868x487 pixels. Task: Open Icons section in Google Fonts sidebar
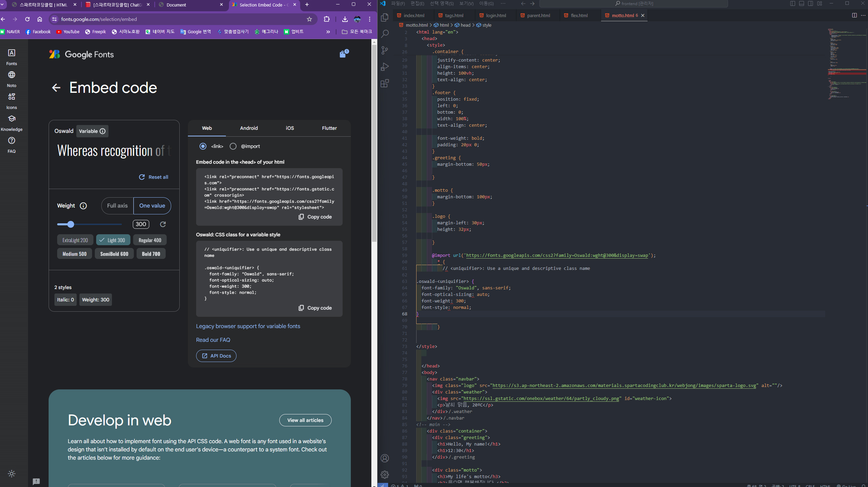click(12, 101)
